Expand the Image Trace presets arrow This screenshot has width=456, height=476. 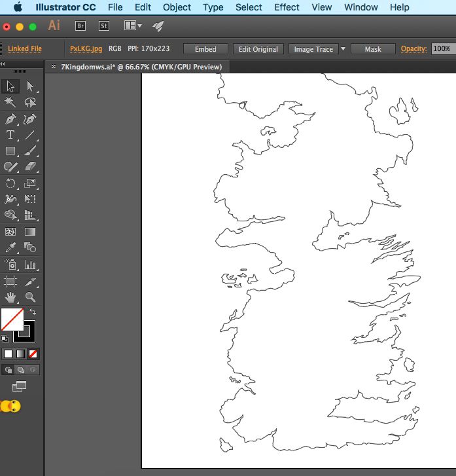coord(343,48)
